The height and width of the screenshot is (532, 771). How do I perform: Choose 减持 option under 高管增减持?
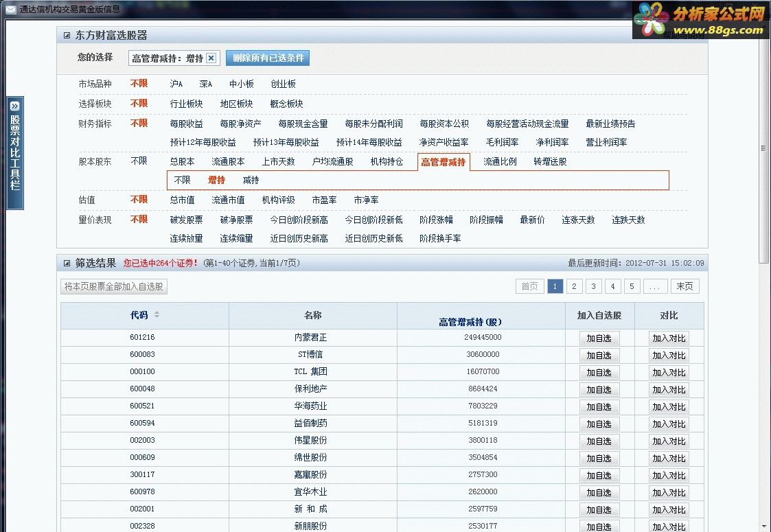click(251, 181)
